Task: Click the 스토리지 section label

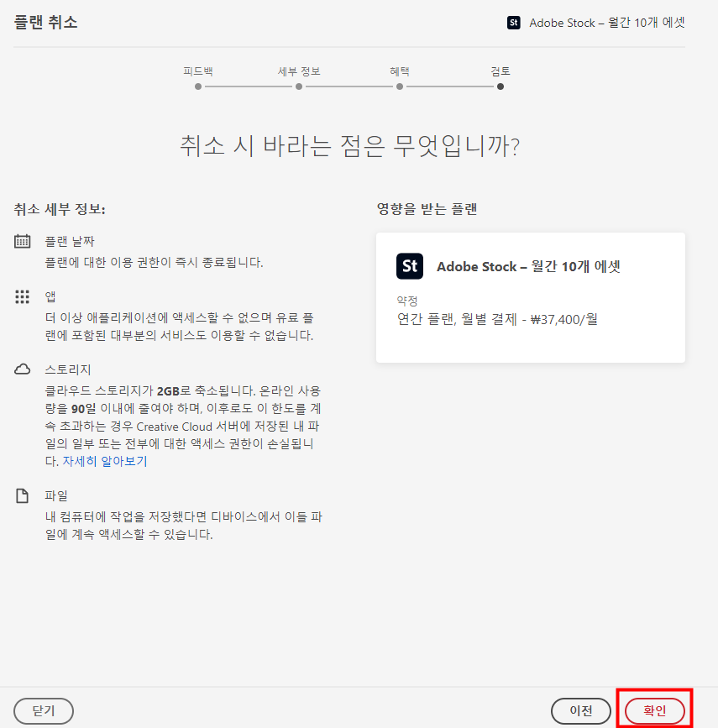Action: [68, 369]
